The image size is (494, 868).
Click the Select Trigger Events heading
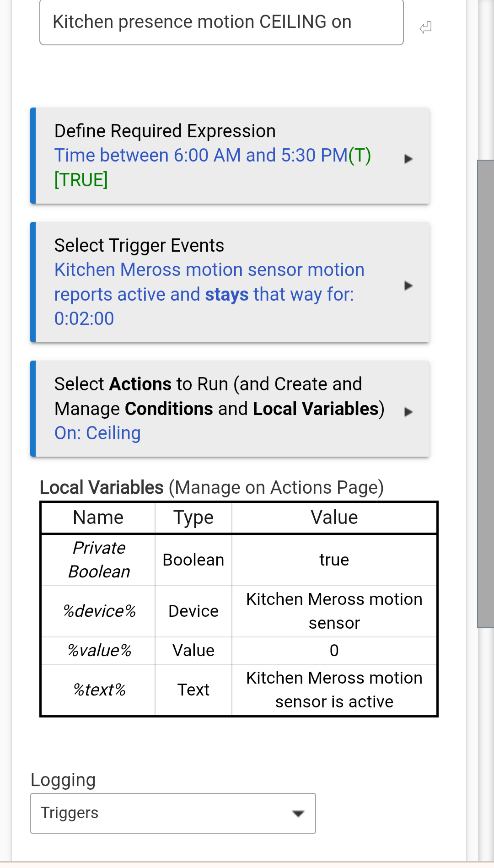tap(139, 246)
